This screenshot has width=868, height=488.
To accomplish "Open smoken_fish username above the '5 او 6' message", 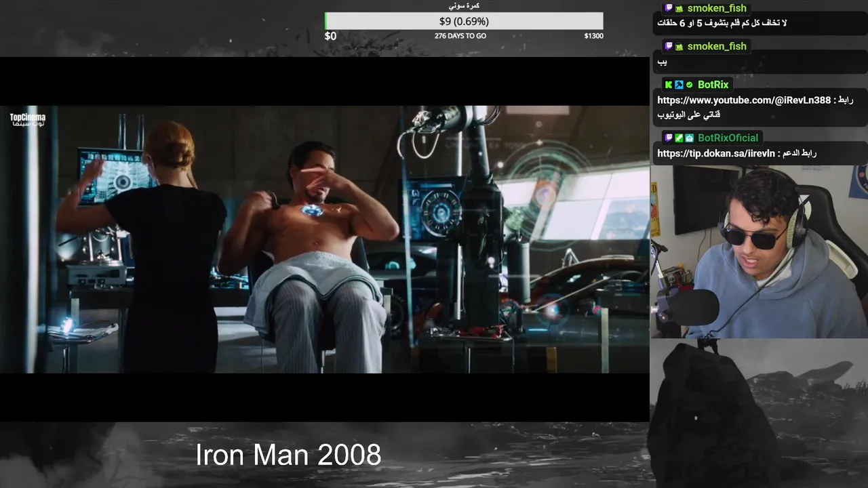I will (x=717, y=8).
